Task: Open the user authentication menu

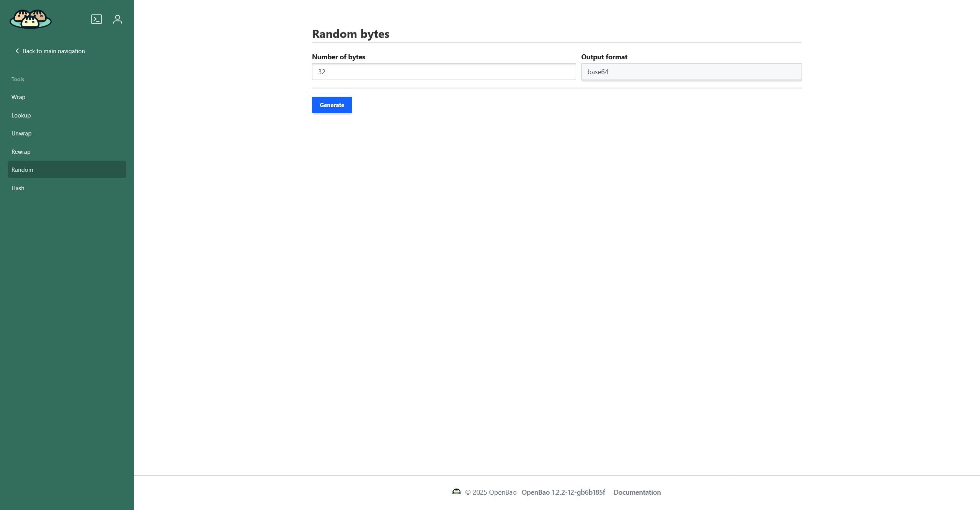Action: (118, 19)
